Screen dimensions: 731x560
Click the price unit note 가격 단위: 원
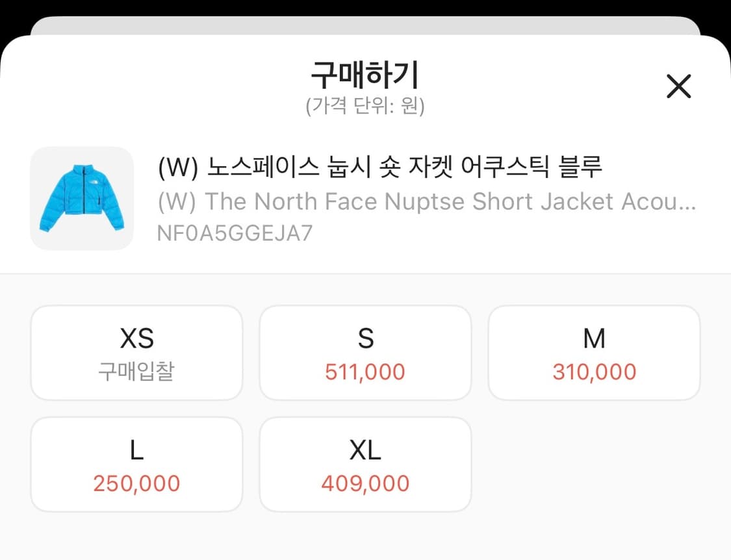click(365, 105)
